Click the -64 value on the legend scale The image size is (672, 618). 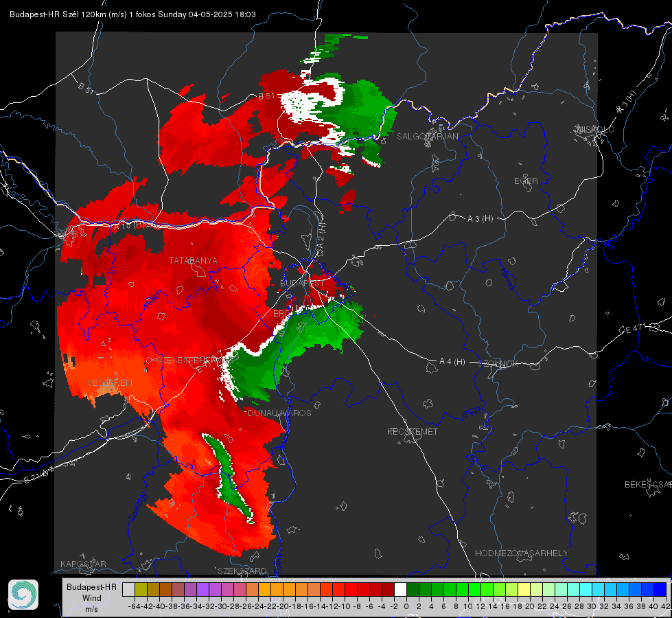pos(135,606)
